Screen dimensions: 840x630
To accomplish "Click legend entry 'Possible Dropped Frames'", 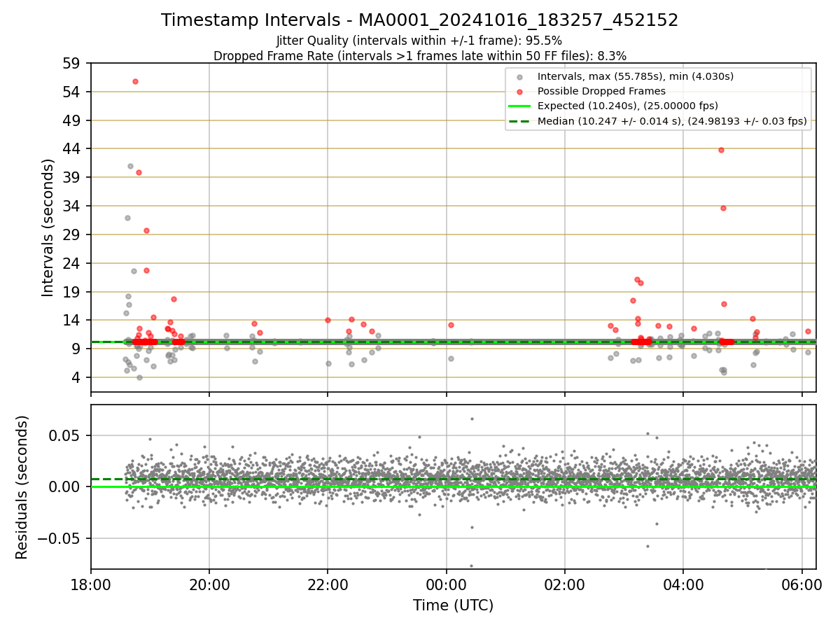I will click(x=601, y=91).
